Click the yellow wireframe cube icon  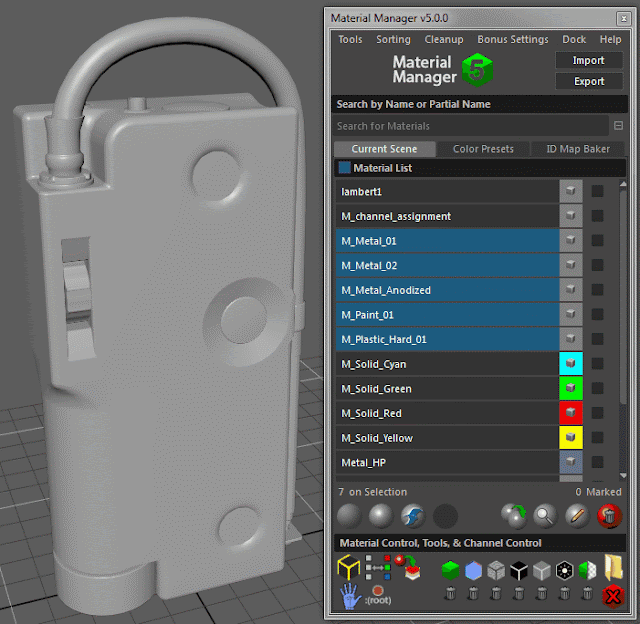349,567
